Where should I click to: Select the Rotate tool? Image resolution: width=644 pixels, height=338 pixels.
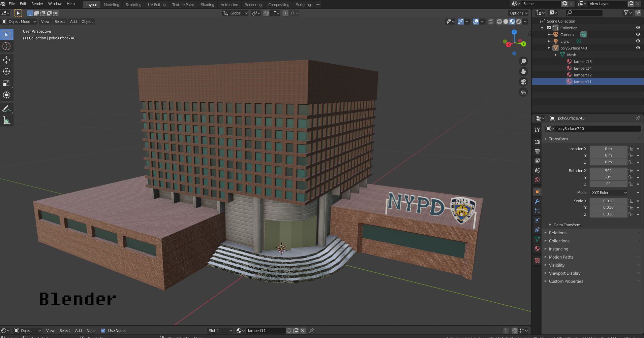tap(6, 71)
